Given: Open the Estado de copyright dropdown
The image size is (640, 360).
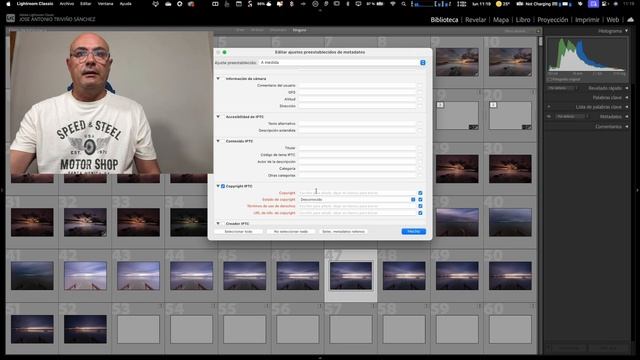Looking at the screenshot, I should pos(358,200).
